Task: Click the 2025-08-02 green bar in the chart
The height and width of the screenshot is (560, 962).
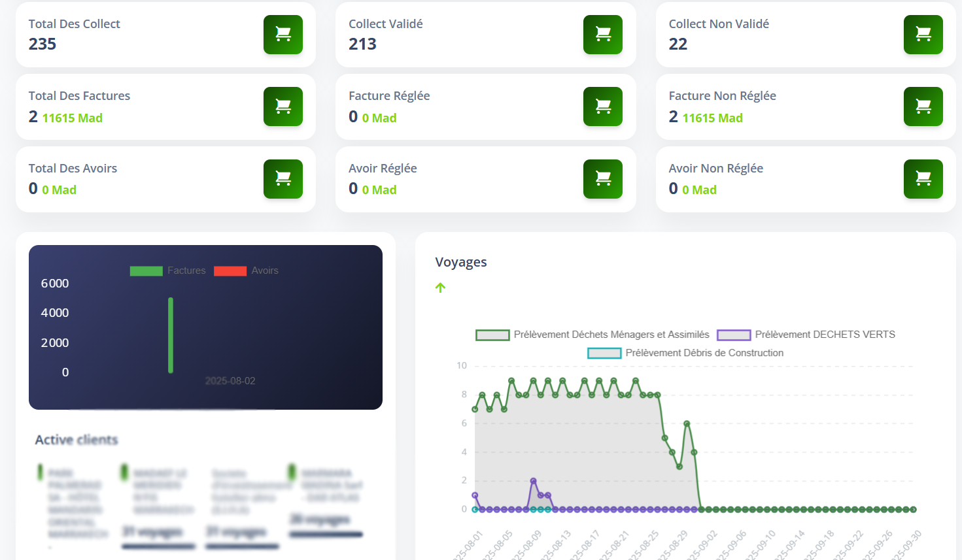Action: click(x=171, y=337)
